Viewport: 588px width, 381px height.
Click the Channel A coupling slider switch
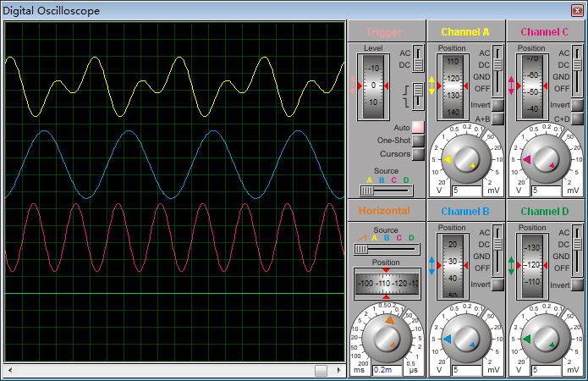point(498,70)
